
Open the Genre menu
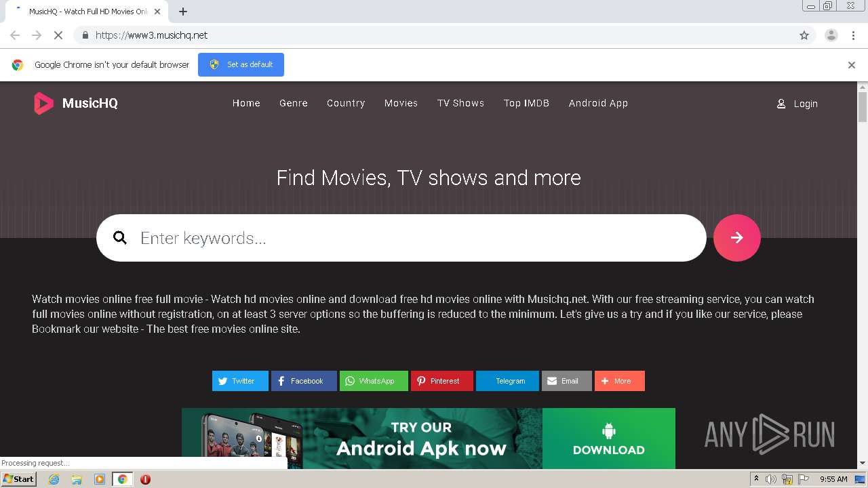294,103
